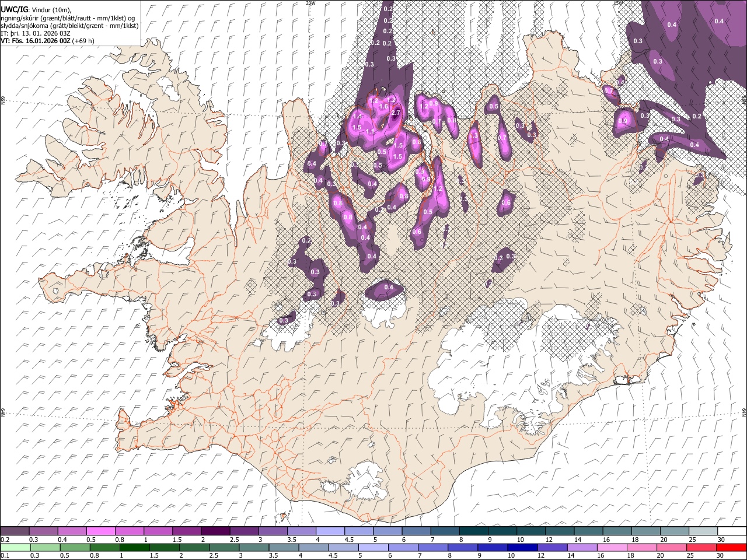Click the top-row legend swatch labeled 0.5
This screenshot has height=560, width=747.
tap(100, 531)
